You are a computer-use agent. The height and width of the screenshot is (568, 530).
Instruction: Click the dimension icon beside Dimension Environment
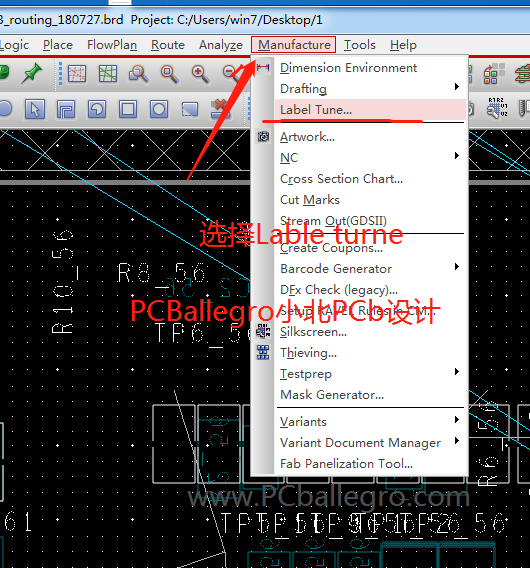[x=263, y=67]
